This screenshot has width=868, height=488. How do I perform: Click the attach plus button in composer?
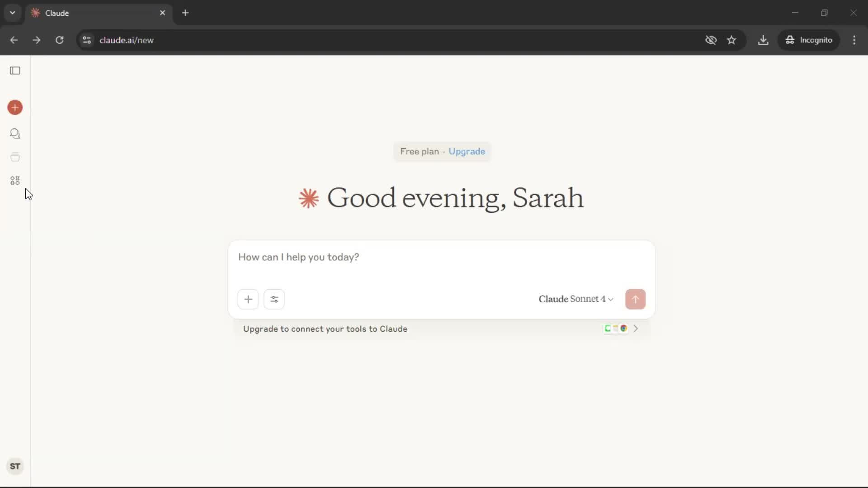tap(248, 299)
